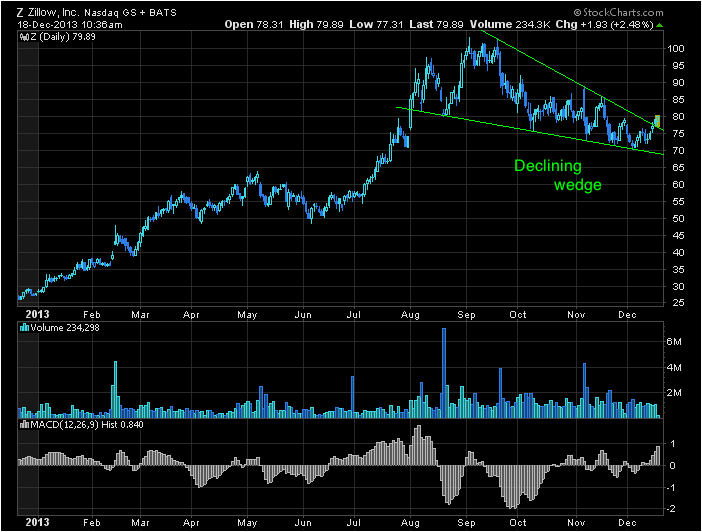Click the candlestick icon beside Z (Daily)
The width and height of the screenshot is (702, 532).
pos(24,37)
